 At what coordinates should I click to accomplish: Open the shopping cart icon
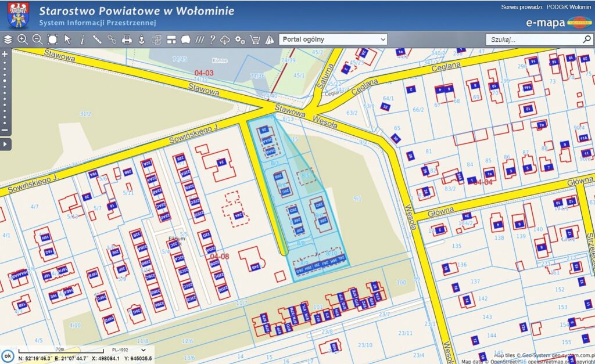click(x=255, y=39)
